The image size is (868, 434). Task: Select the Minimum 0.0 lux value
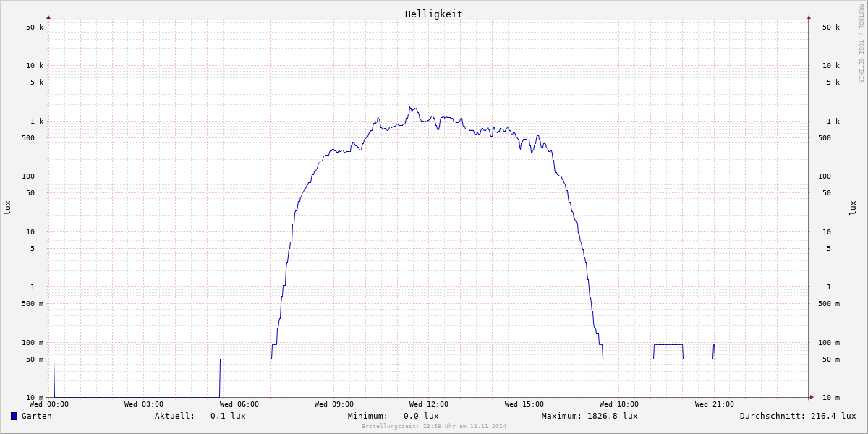point(421,416)
